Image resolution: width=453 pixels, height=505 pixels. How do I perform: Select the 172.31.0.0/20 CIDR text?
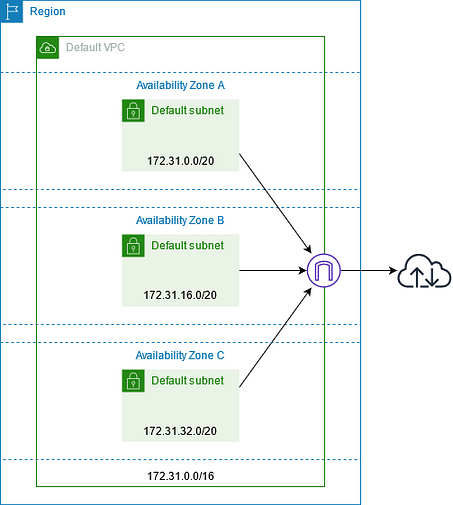click(x=181, y=161)
